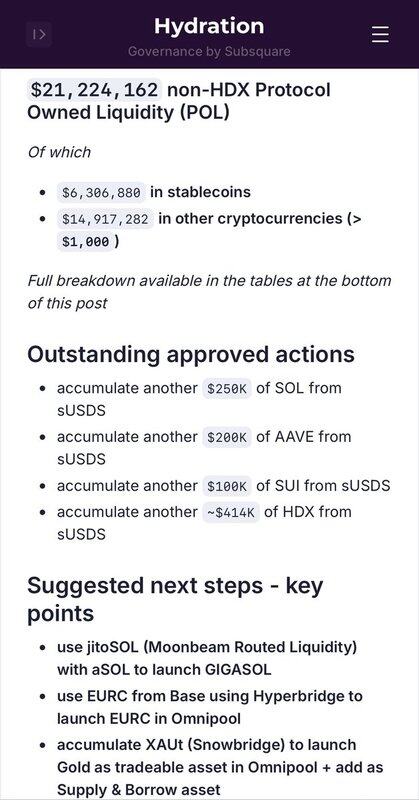Viewport: 419px width, 800px height.
Task: Toggle the sidebar panel icon
Action: tap(39, 35)
